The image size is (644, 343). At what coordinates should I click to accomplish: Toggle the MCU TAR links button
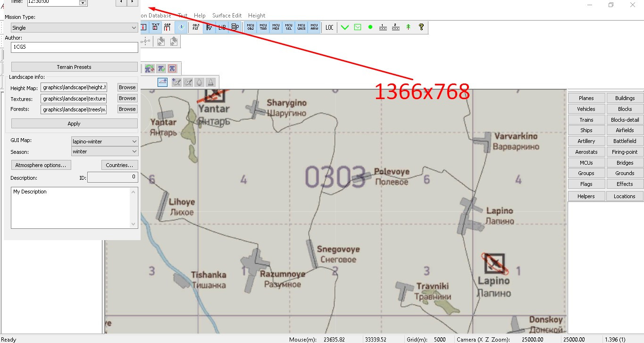point(263,27)
